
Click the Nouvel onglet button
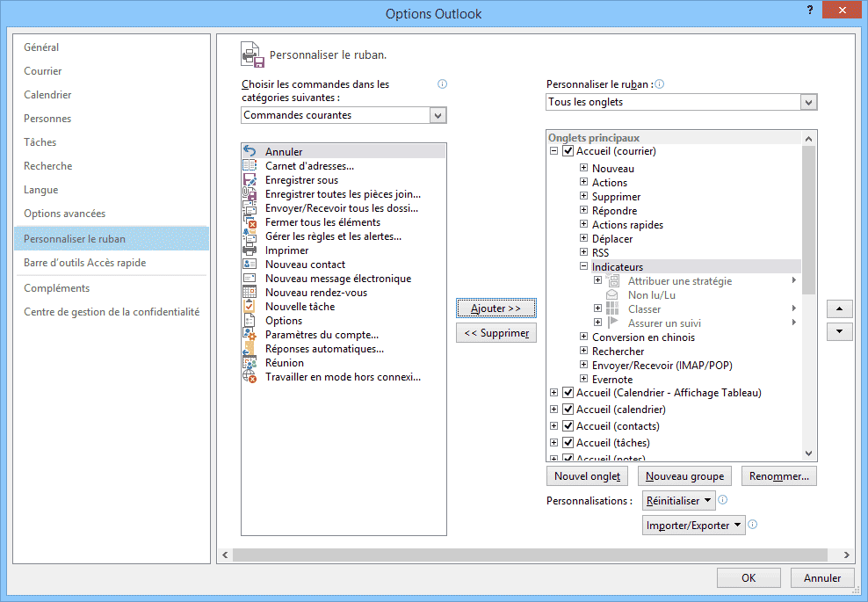[588, 476]
